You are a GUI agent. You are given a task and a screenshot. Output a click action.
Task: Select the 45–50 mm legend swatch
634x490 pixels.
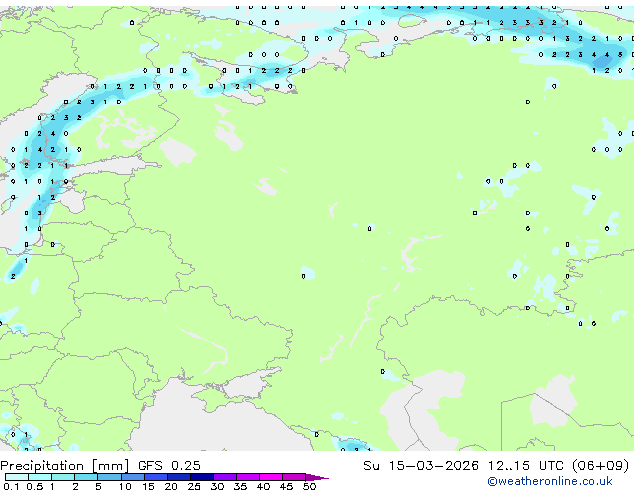click(x=294, y=477)
